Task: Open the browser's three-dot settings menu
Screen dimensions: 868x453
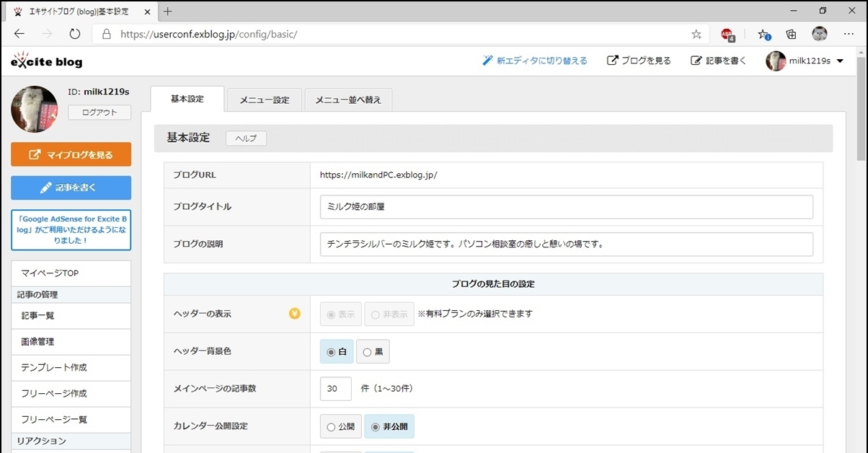Action: (849, 34)
